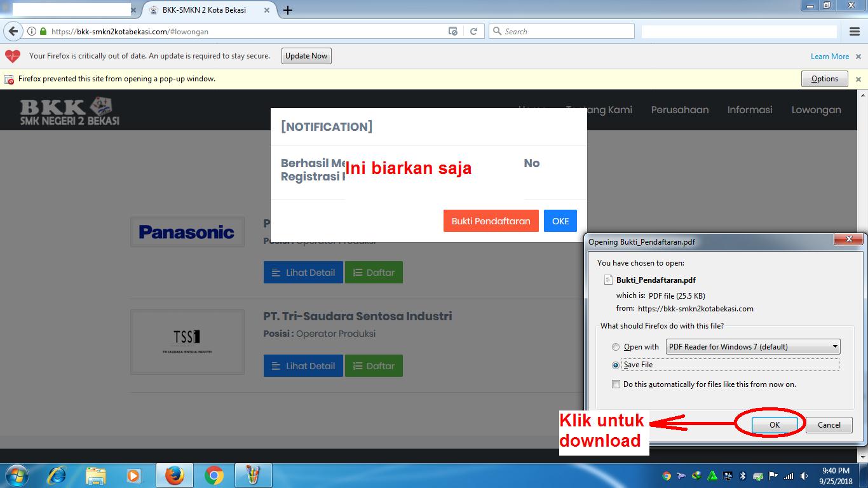Click OK in the download dialog
868x488 pixels.
775,425
